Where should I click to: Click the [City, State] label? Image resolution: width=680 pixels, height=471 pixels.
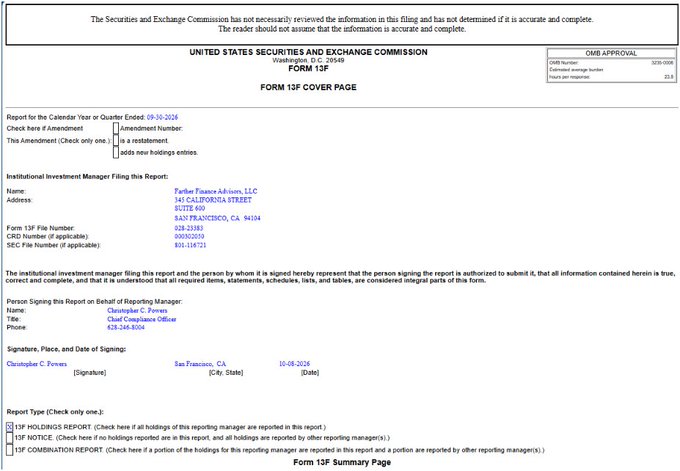coord(226,373)
